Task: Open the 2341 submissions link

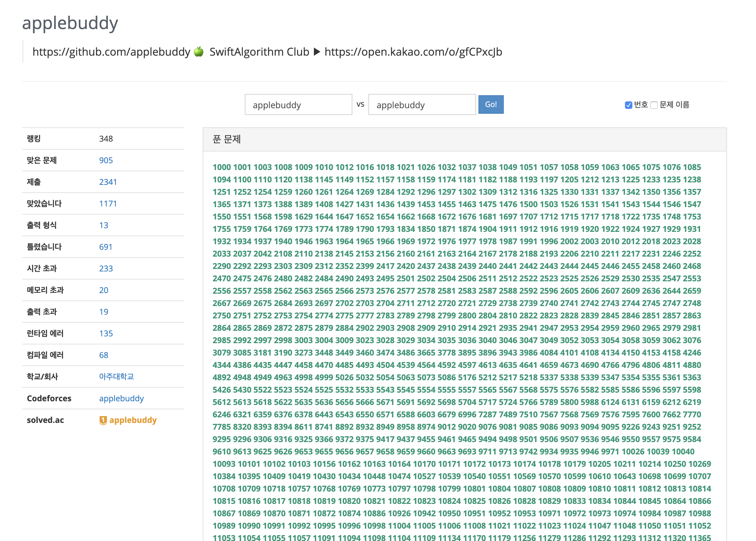Action: (x=108, y=182)
